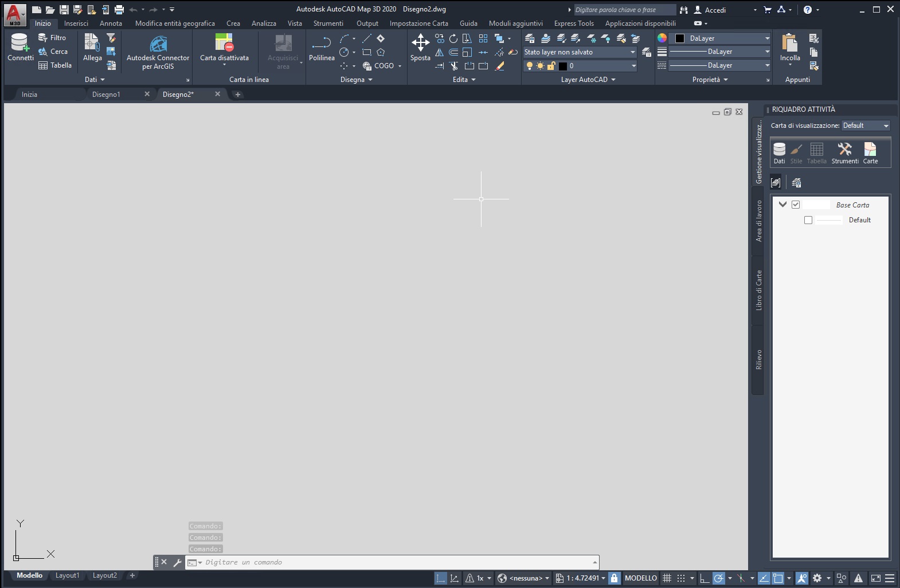This screenshot has height=588, width=900.
Task: Open the Autodesk Connector per ArcGIS
Action: [x=158, y=46]
